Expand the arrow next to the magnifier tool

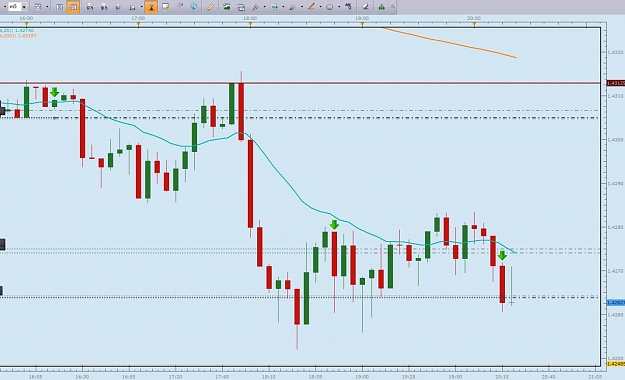[x=264, y=7]
